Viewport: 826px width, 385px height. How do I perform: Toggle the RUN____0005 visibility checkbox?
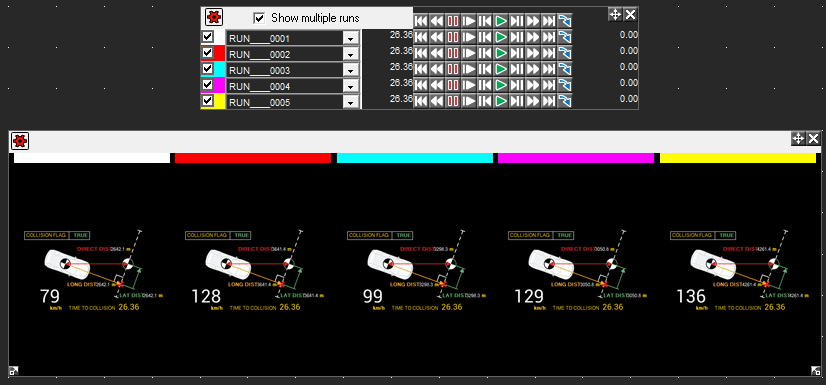[208, 100]
